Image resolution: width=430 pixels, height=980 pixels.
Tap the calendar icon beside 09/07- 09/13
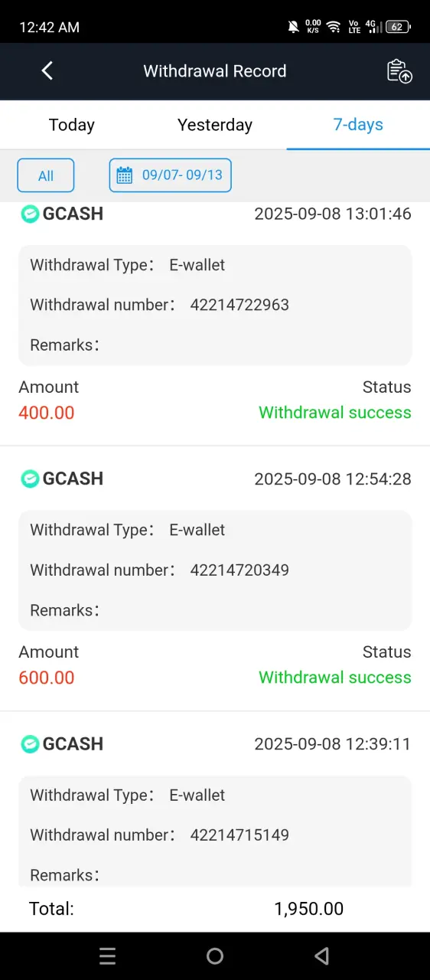(124, 175)
